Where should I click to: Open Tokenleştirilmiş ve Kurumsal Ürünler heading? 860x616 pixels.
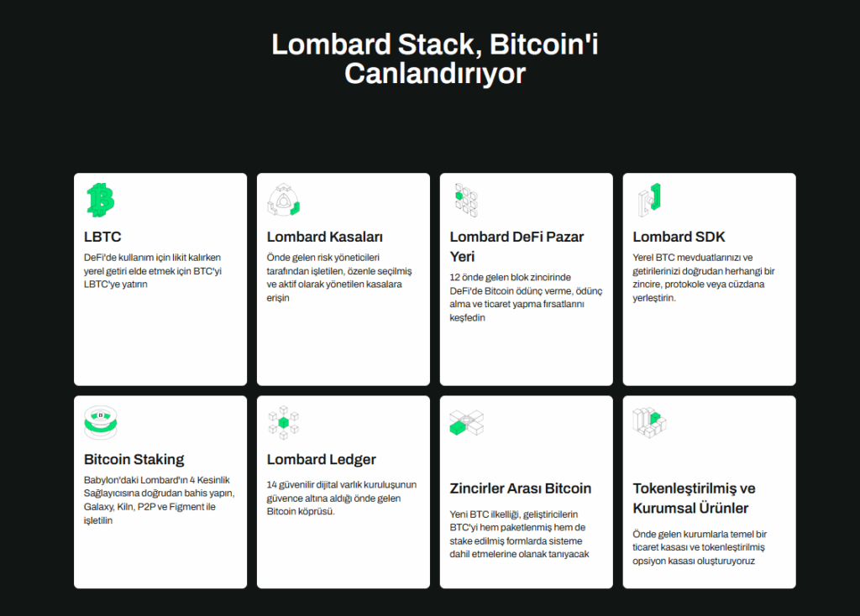coord(694,498)
